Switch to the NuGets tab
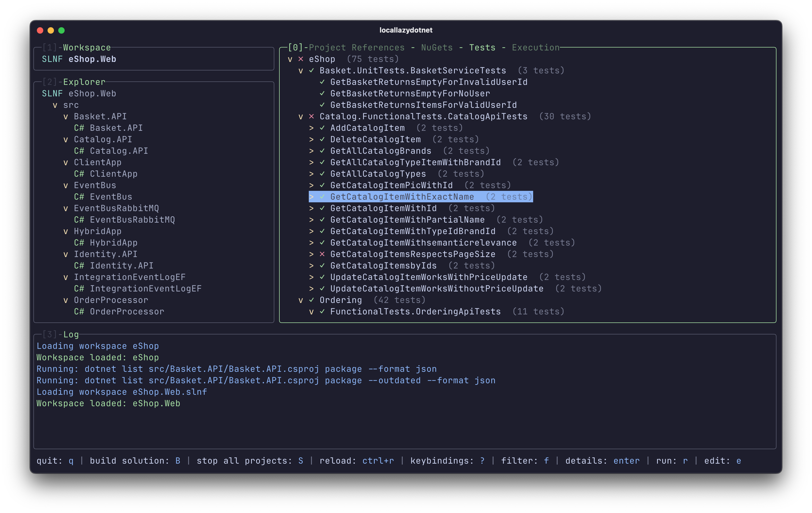 tap(437, 48)
